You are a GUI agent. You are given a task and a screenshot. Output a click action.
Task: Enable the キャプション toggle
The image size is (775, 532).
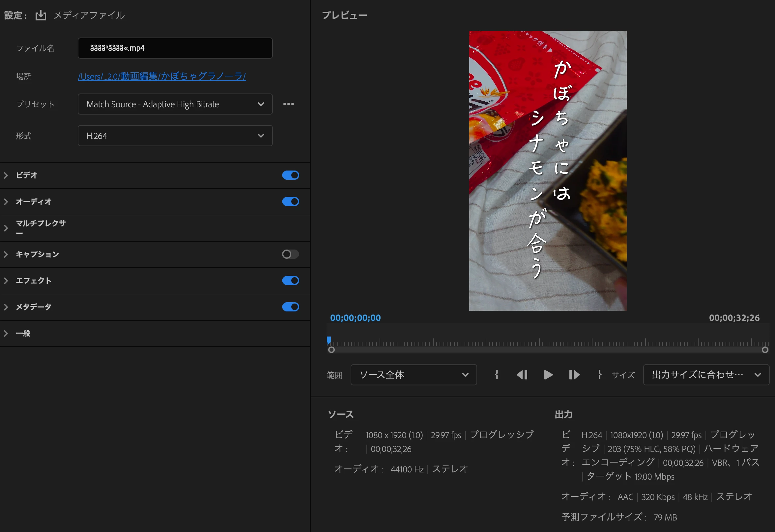coord(290,254)
